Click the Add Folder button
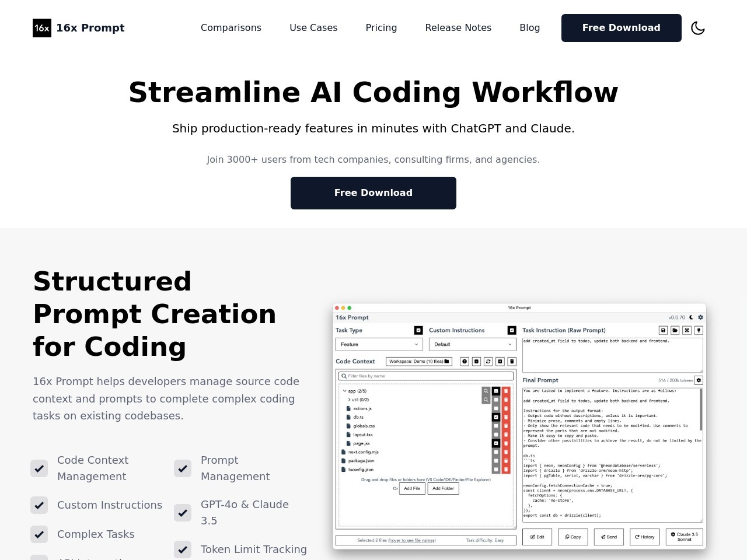The height and width of the screenshot is (560, 747). pyautogui.click(x=444, y=488)
